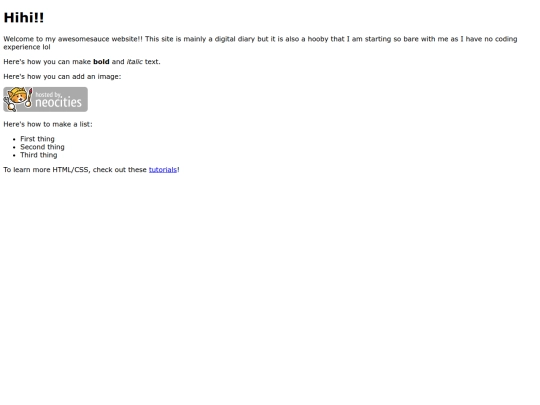Click the 'Here's how you can make' sentence
Screen dimensions: 540x405
(82, 62)
